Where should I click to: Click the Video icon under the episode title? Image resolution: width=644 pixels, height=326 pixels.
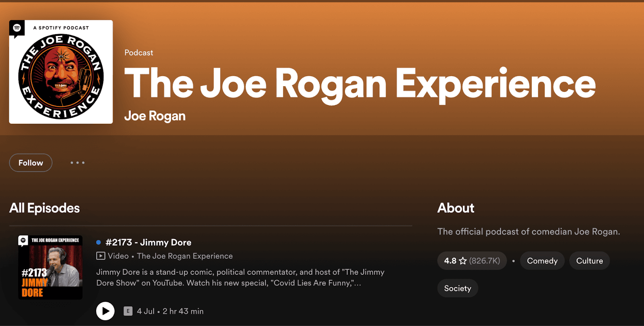click(x=101, y=256)
